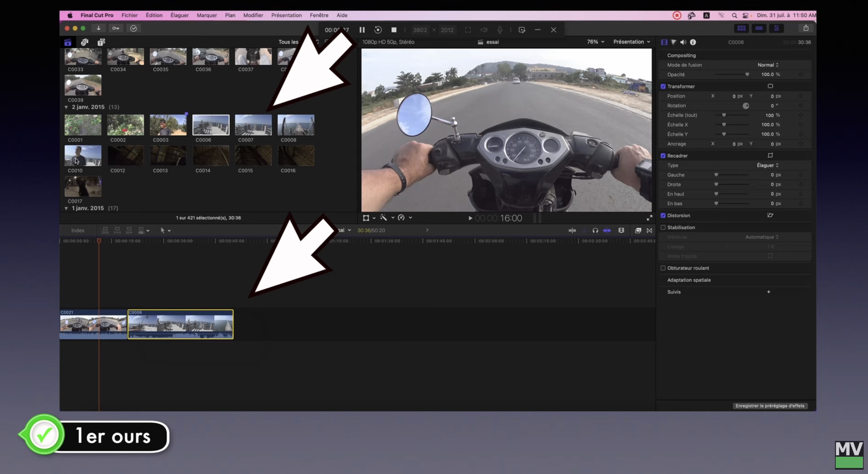
Task: Open the info inspector icon
Action: [x=693, y=42]
